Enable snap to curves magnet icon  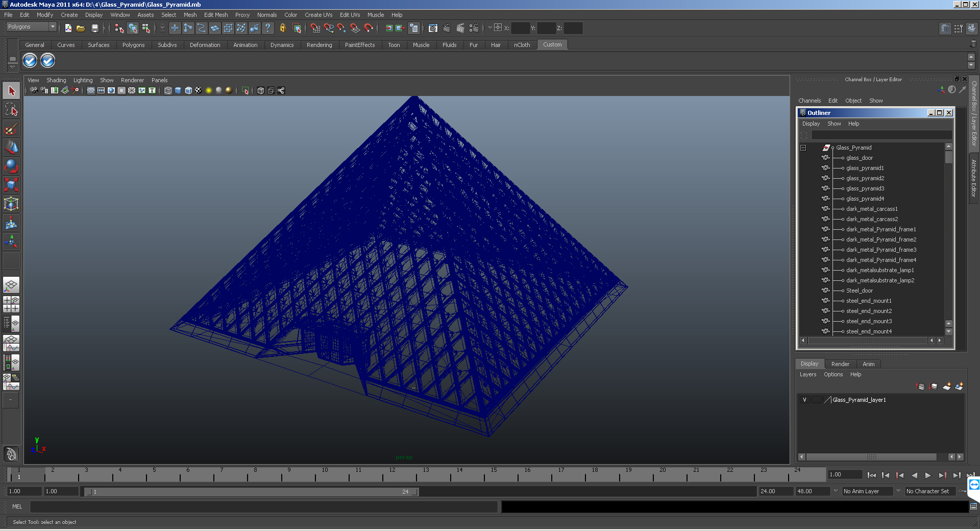(328, 28)
